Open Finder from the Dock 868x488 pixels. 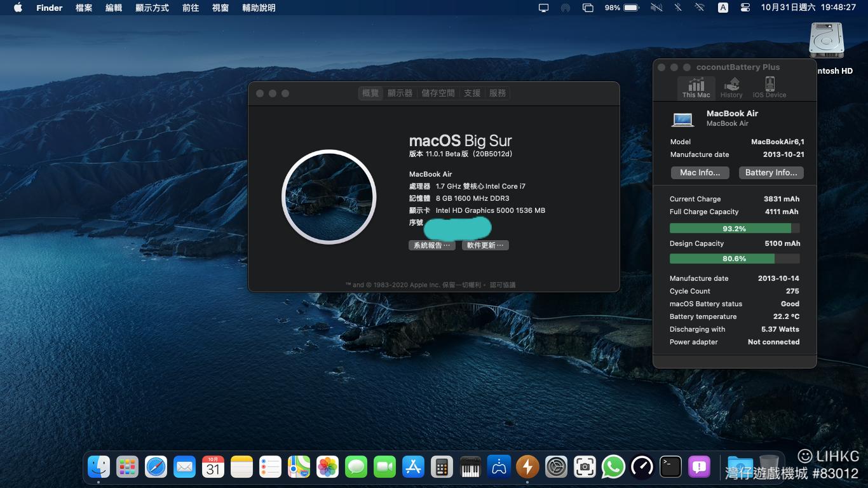click(98, 468)
